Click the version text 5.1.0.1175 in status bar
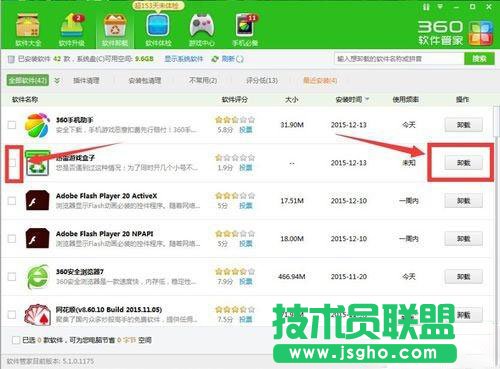This screenshot has height=369, width=500. click(78, 361)
